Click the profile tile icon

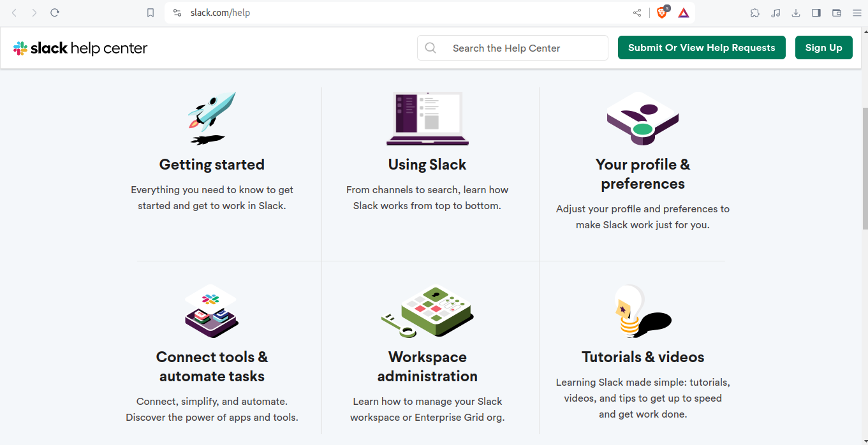coord(643,119)
